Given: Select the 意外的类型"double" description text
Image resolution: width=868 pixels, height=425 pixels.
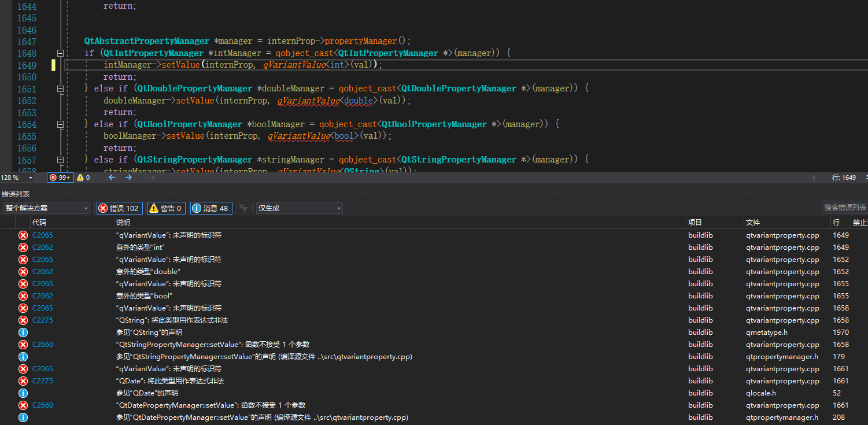Looking at the screenshot, I should point(149,272).
